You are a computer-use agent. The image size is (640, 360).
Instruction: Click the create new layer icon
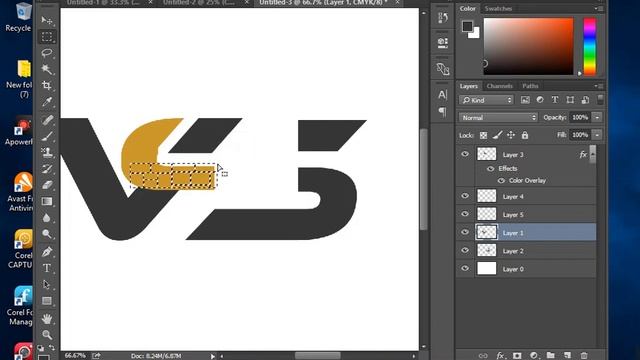567,356
